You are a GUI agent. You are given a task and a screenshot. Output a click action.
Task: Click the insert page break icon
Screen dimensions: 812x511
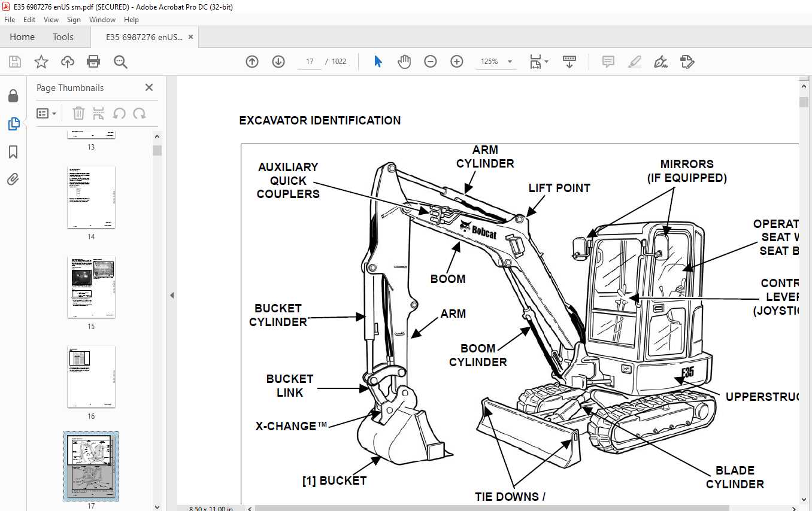[x=99, y=113]
